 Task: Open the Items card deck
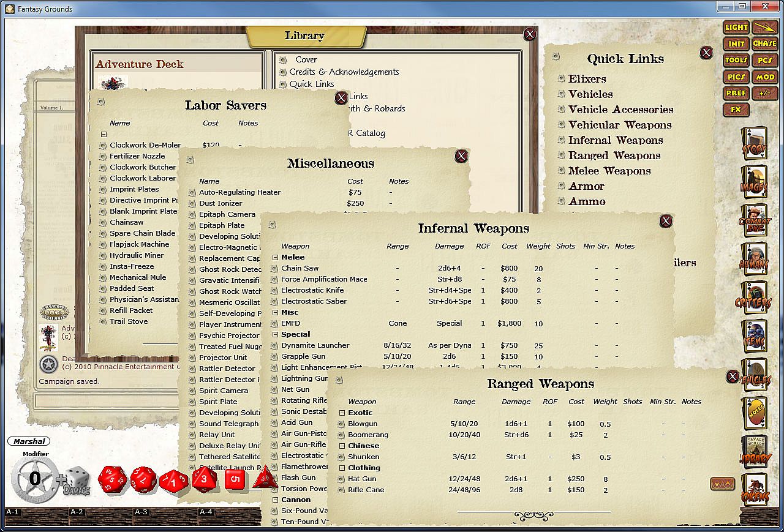755,337
